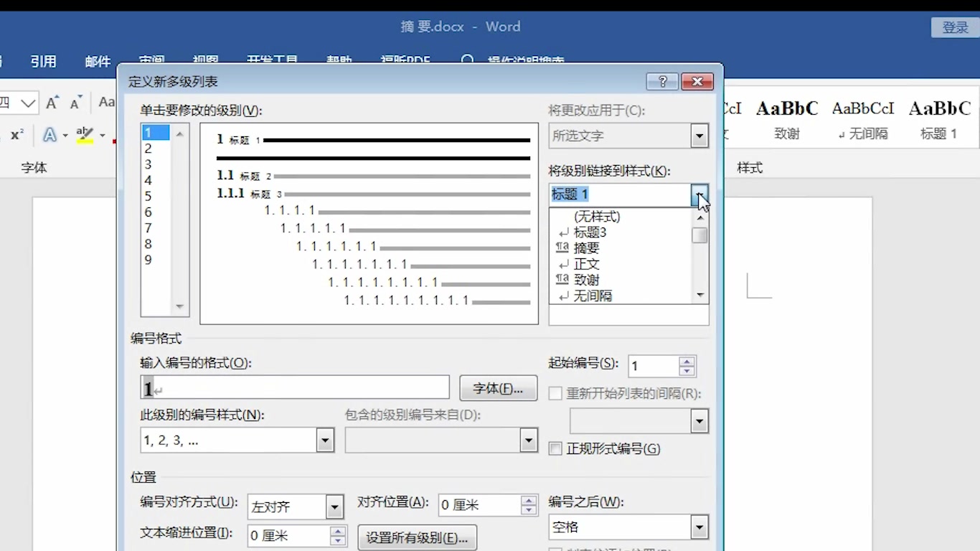This screenshot has height=551, width=980.
Task: Choose (无样式) in the style list
Action: (x=597, y=216)
